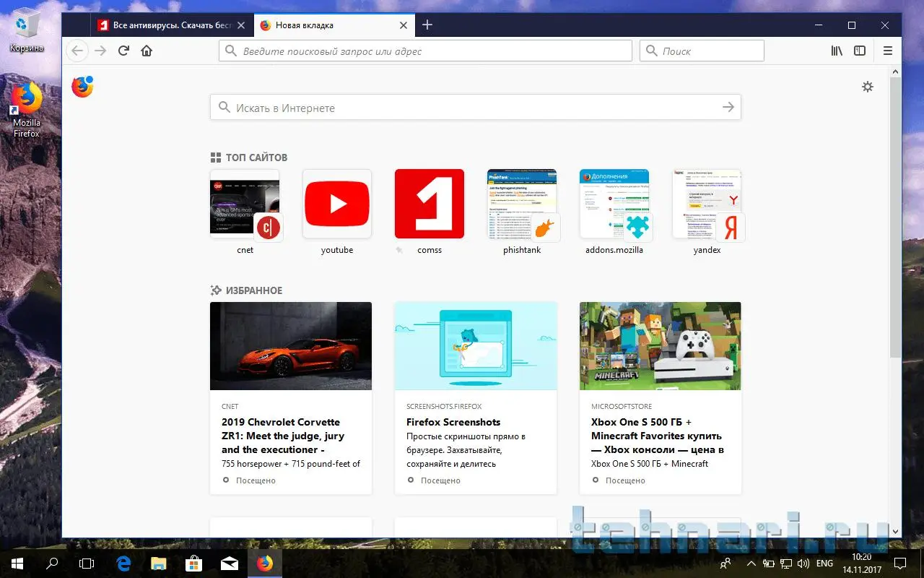Screen dimensions: 924x578
Task: Submit the web search with arrow button
Action: tap(728, 108)
